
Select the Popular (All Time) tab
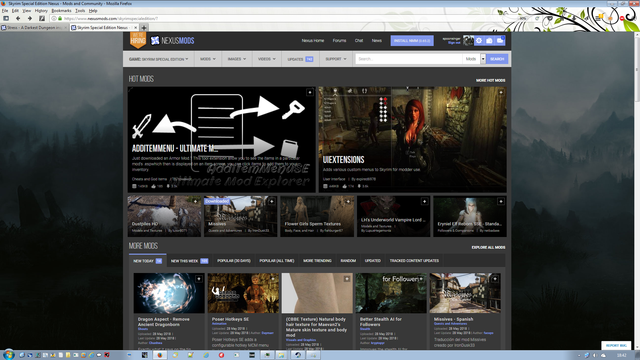[x=277, y=261]
